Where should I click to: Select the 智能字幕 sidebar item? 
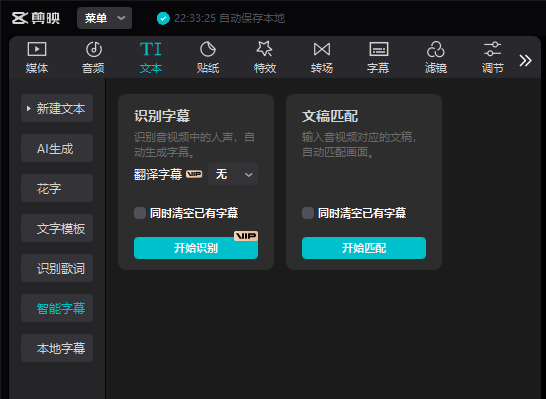(x=57, y=308)
